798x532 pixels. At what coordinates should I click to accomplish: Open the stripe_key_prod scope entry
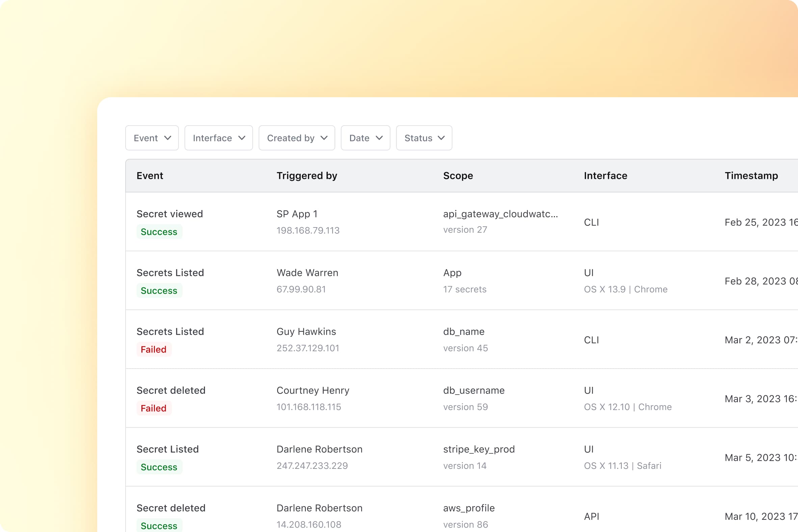(x=478, y=449)
